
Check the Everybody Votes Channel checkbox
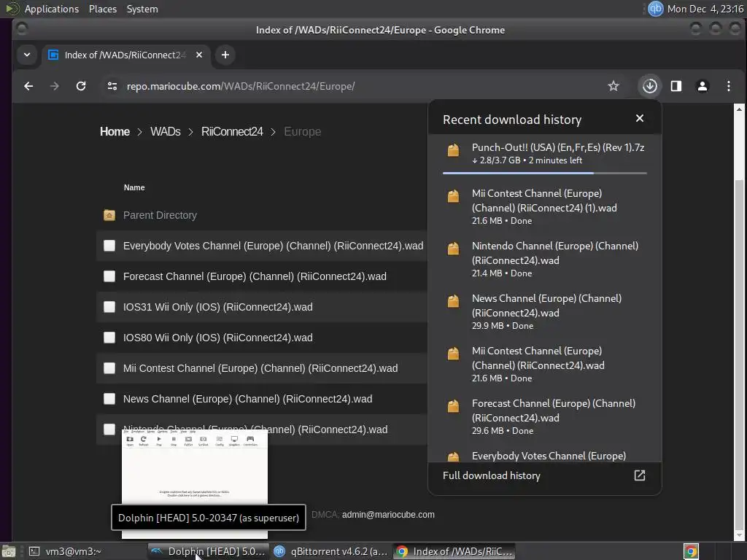109,246
